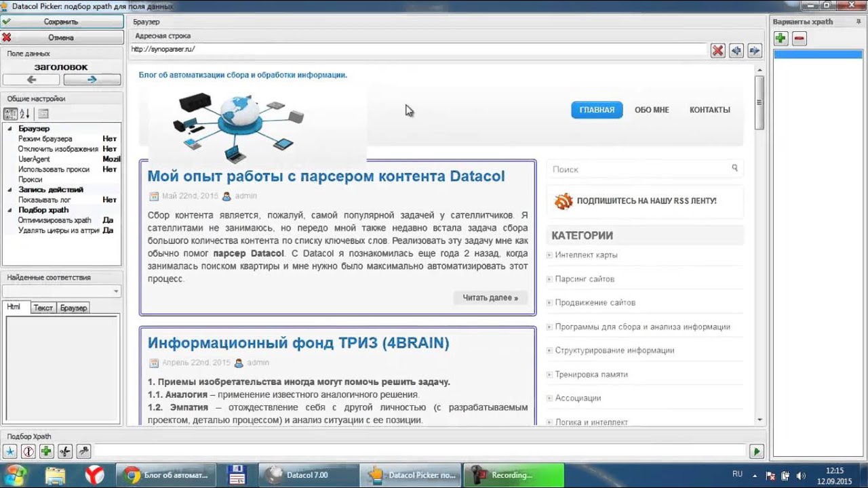Navigate back in the embedded browser

pos(736,51)
